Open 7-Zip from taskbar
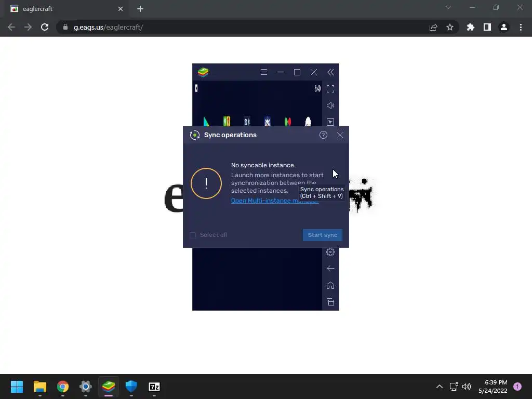Viewport: 532px width, 399px height. (x=154, y=387)
